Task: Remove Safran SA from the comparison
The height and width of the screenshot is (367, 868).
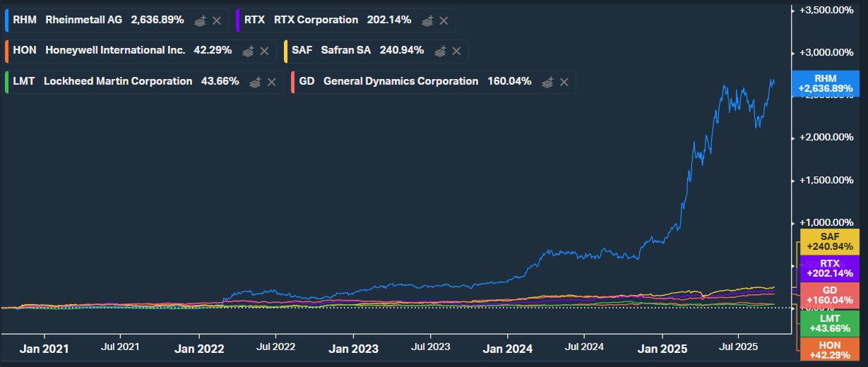Action: tap(456, 51)
